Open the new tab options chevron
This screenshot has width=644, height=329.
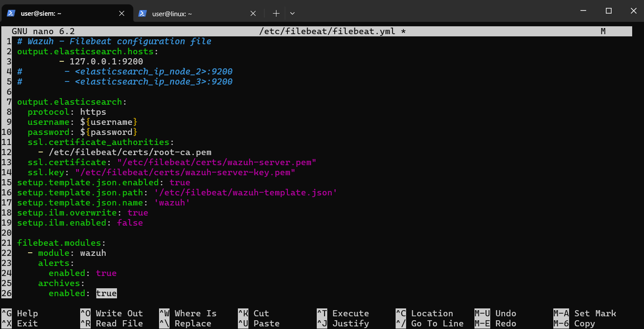[292, 13]
